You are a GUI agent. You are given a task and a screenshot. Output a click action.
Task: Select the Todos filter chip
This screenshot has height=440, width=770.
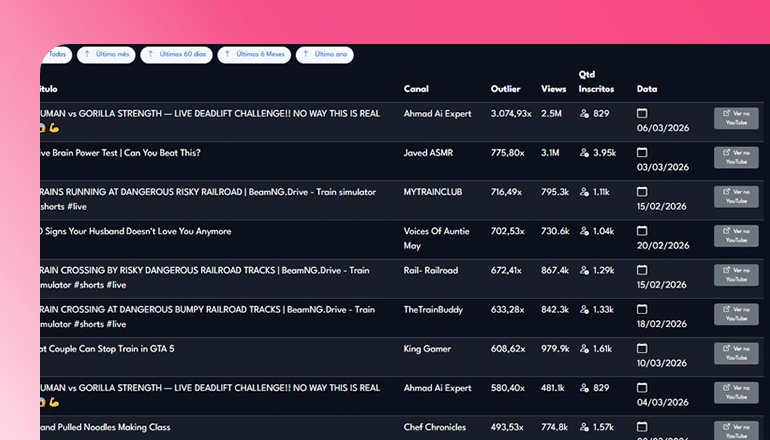[x=57, y=55]
